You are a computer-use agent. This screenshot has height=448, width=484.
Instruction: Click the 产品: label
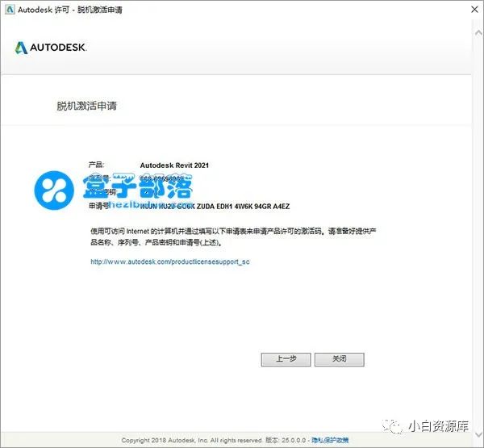coord(96,165)
